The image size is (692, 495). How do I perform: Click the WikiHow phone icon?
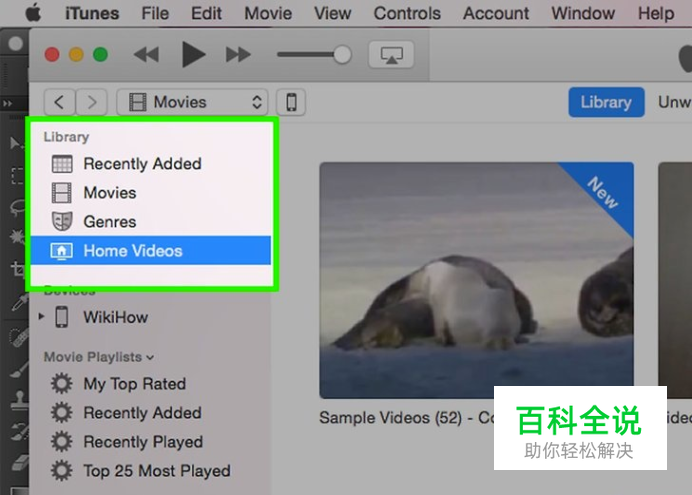click(x=62, y=317)
